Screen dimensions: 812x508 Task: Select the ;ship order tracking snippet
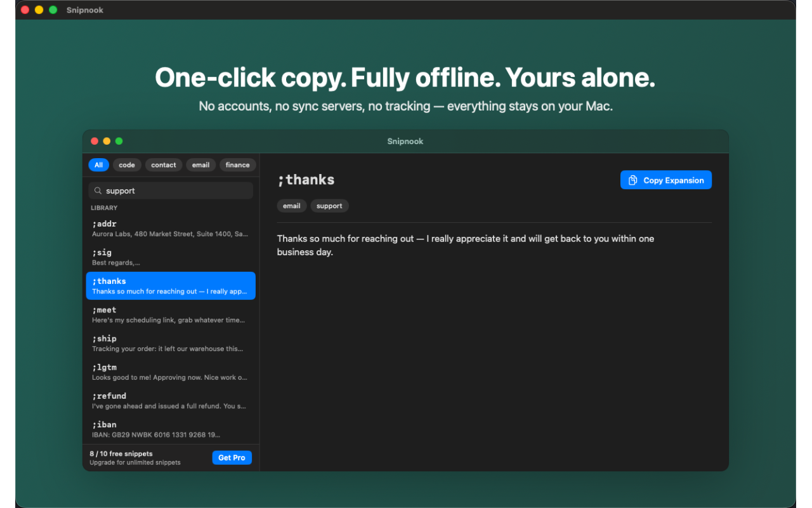coord(171,344)
